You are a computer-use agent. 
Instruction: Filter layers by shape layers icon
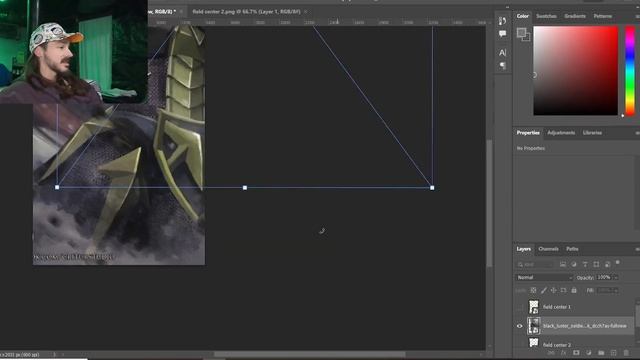(x=596, y=264)
